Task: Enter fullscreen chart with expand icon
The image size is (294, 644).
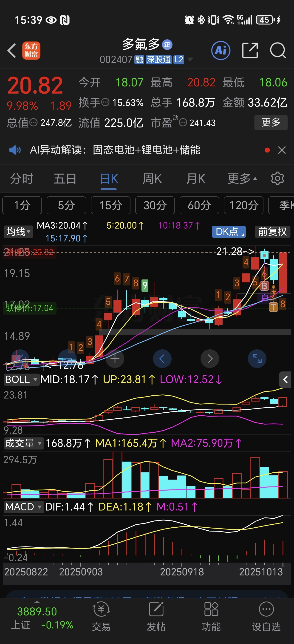Action: (257, 359)
